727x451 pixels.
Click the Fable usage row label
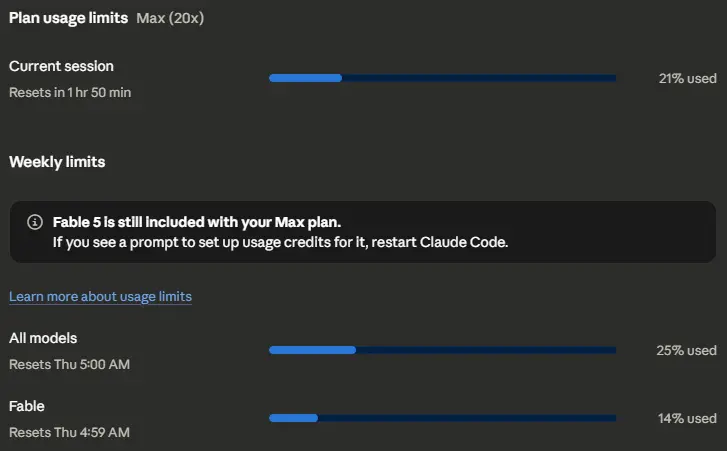(x=27, y=406)
